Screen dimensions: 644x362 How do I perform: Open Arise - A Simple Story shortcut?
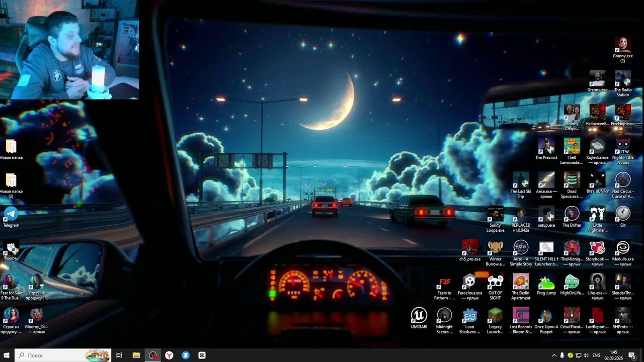[521, 253]
